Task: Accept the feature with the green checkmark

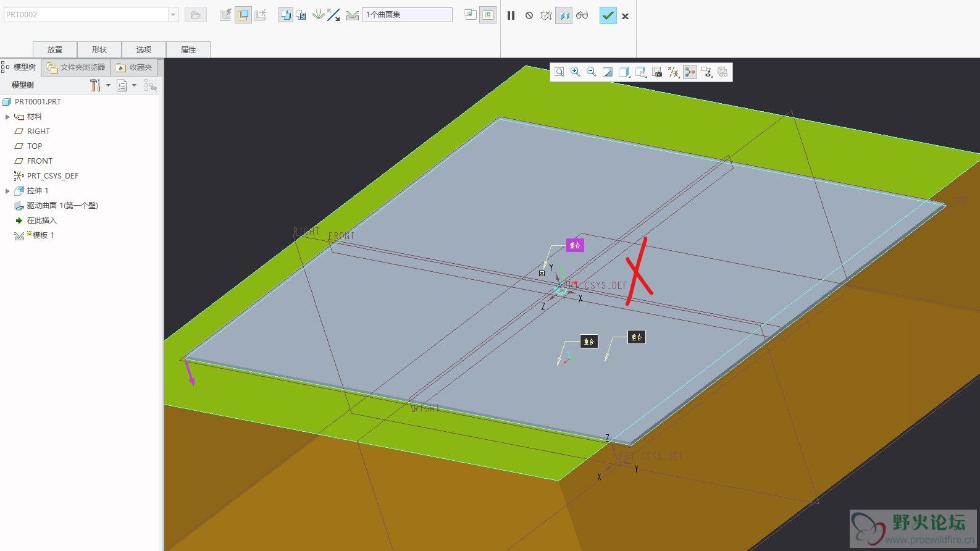Action: 608,15
